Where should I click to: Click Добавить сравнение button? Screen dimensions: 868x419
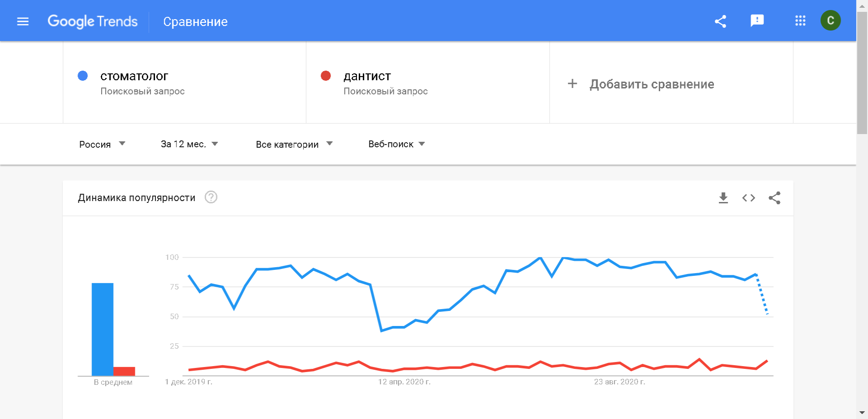coord(651,84)
